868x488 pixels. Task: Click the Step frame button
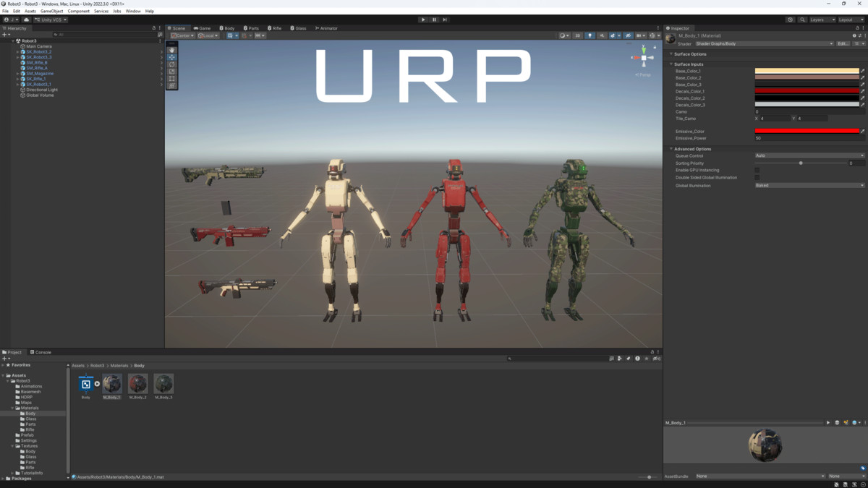coord(445,20)
